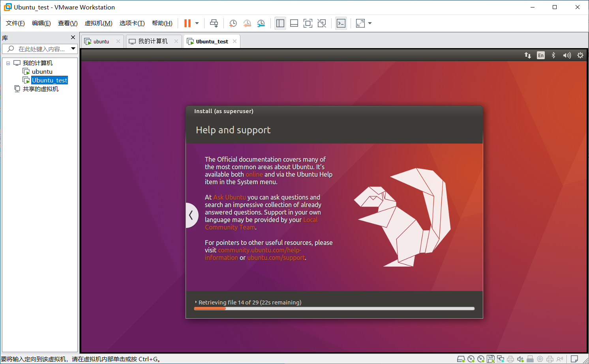Image resolution: width=589 pixels, height=364 pixels.
Task: Toggle the thumbnail bar view
Action: click(x=294, y=23)
